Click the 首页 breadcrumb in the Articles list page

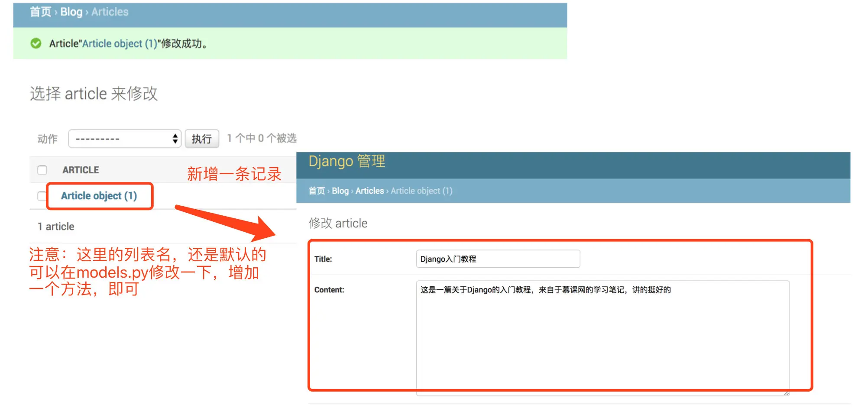click(40, 12)
